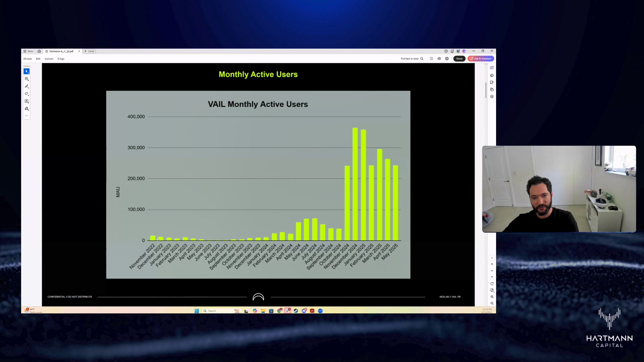This screenshot has width=644, height=362.
Task: Open the E-Sign tools
Action: (x=61, y=59)
